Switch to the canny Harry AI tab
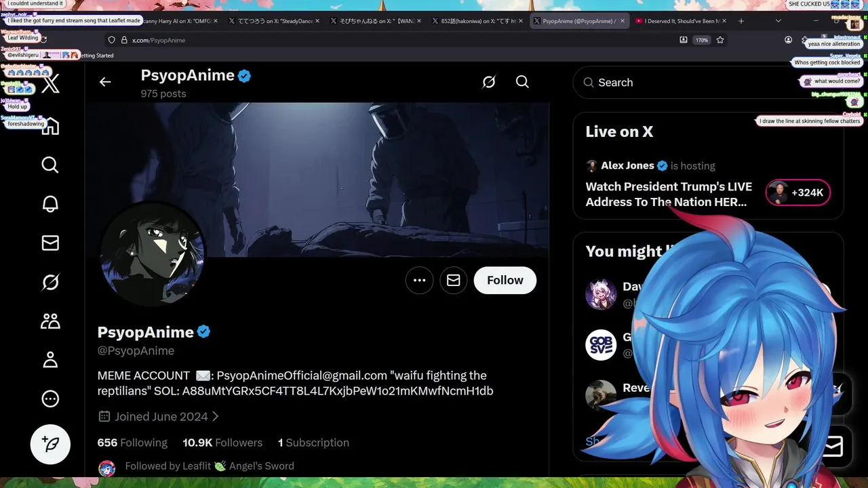This screenshot has width=868, height=488. 176,21
